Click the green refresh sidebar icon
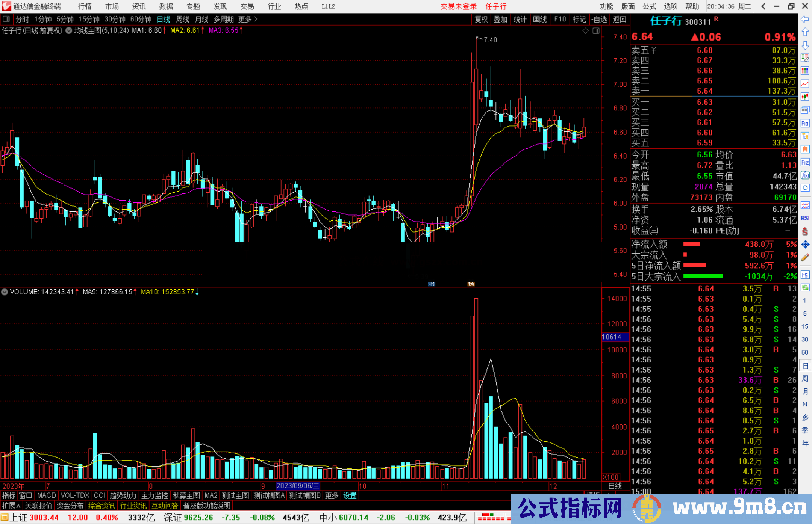Viewport: 812px width, 524px height. tap(805, 288)
